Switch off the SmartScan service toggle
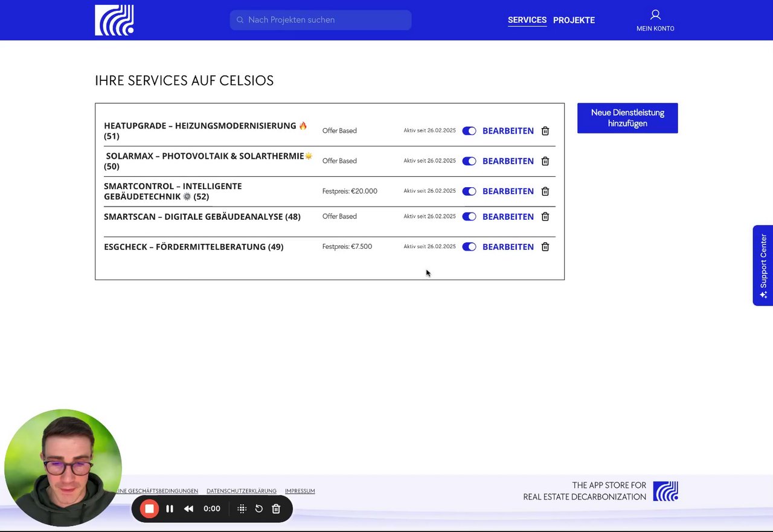 469,217
